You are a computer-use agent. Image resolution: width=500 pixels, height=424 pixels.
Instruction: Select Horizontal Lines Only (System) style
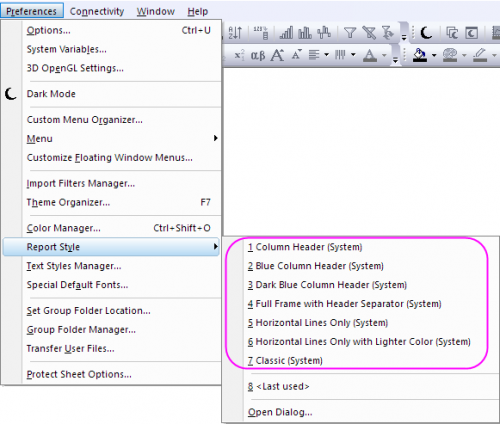click(361, 323)
